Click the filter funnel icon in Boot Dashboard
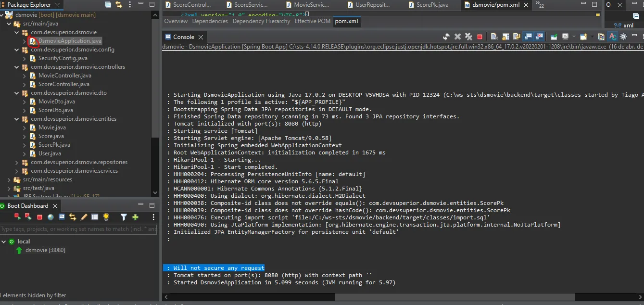Viewport: 644px width, 305px height. click(x=124, y=217)
